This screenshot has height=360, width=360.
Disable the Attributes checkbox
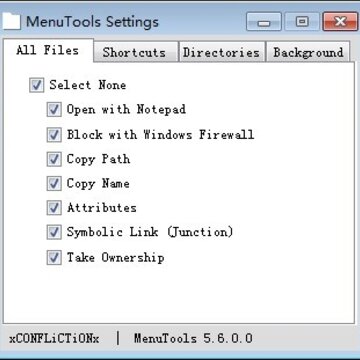point(54,208)
